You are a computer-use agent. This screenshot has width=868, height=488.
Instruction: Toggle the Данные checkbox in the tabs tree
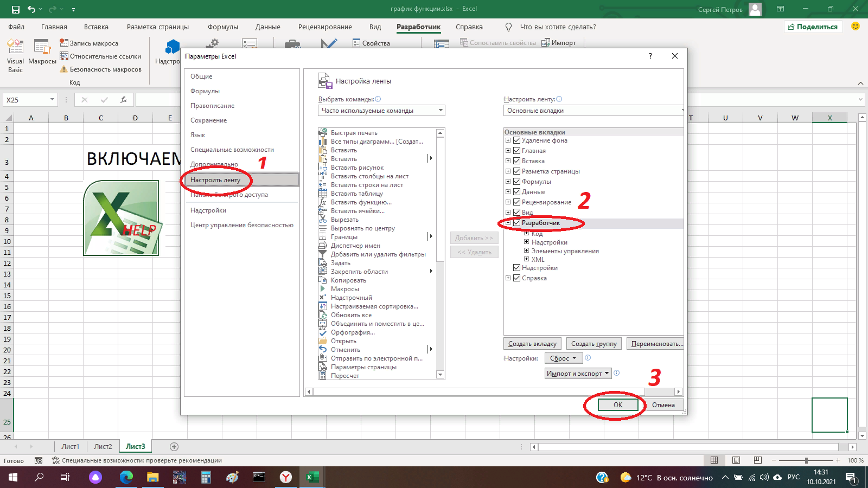click(517, 192)
